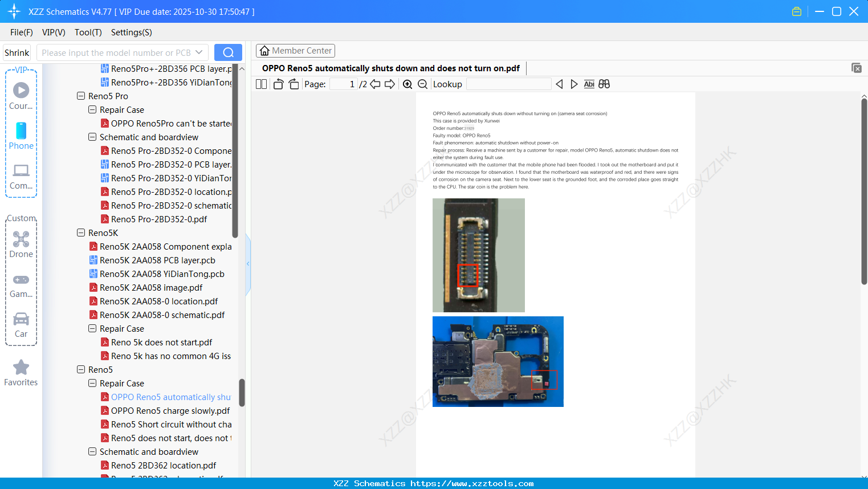Go to the previous PDF page
The width and height of the screenshot is (868, 489).
tap(375, 84)
